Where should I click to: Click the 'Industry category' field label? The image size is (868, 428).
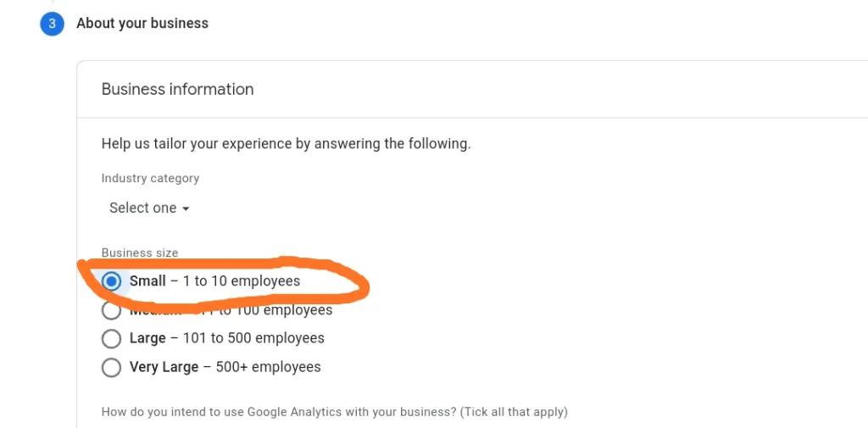150,178
